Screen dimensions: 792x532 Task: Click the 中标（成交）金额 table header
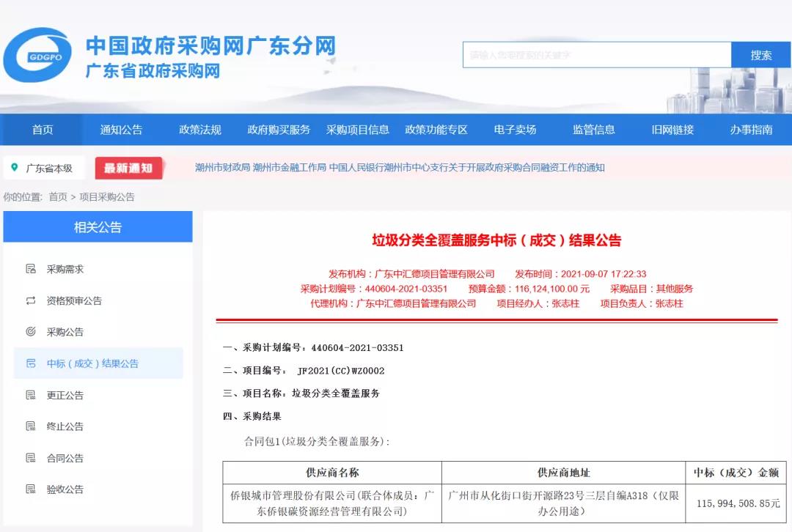[x=736, y=473]
